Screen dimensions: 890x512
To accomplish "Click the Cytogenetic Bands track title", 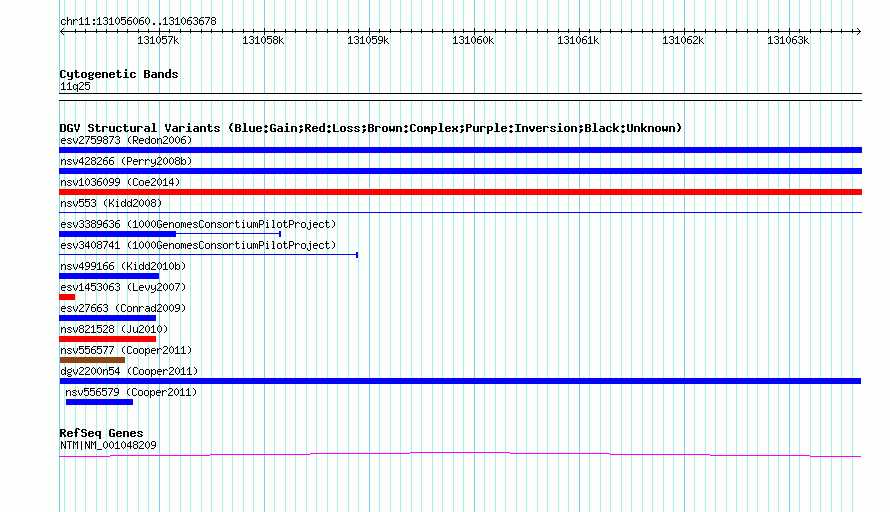I will click(119, 74).
